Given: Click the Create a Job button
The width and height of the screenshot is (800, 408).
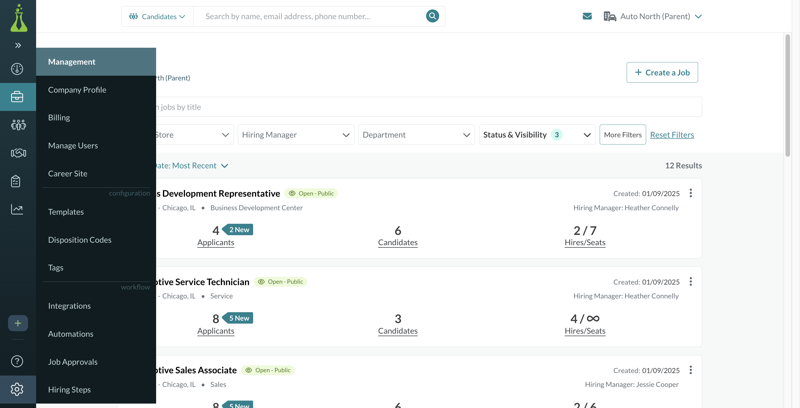Looking at the screenshot, I should pos(662,72).
